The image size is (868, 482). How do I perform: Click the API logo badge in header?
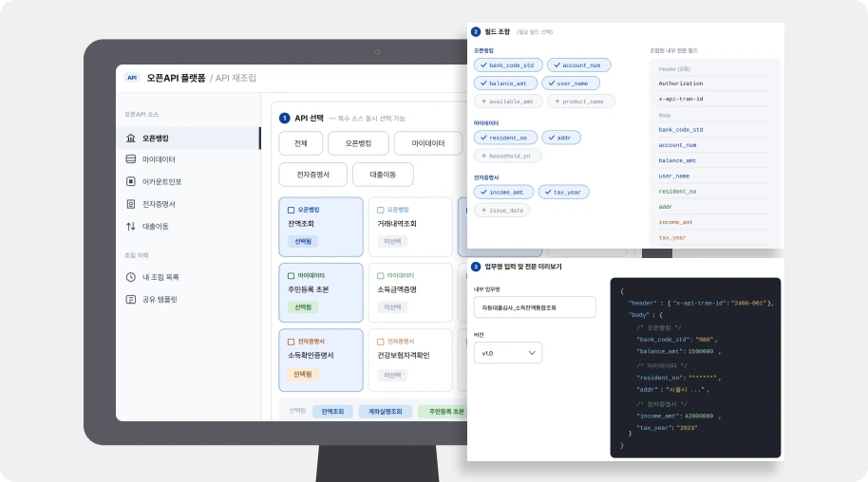[132, 78]
